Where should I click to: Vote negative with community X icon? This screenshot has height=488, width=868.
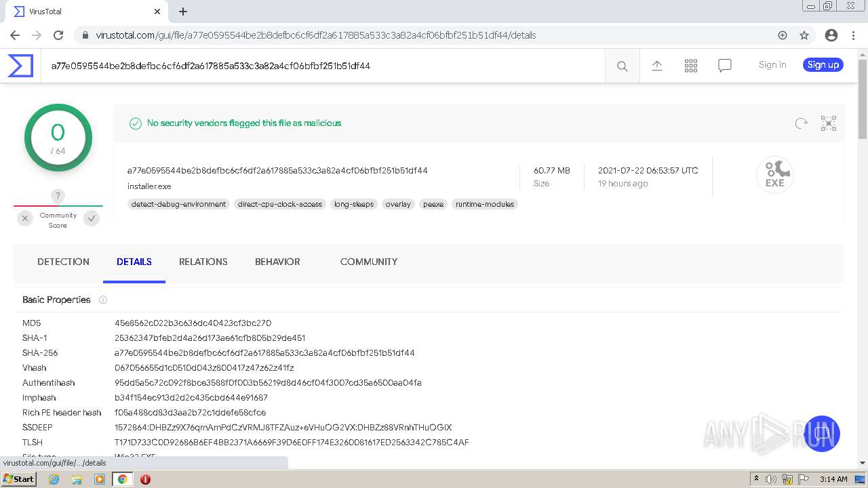pyautogui.click(x=25, y=218)
